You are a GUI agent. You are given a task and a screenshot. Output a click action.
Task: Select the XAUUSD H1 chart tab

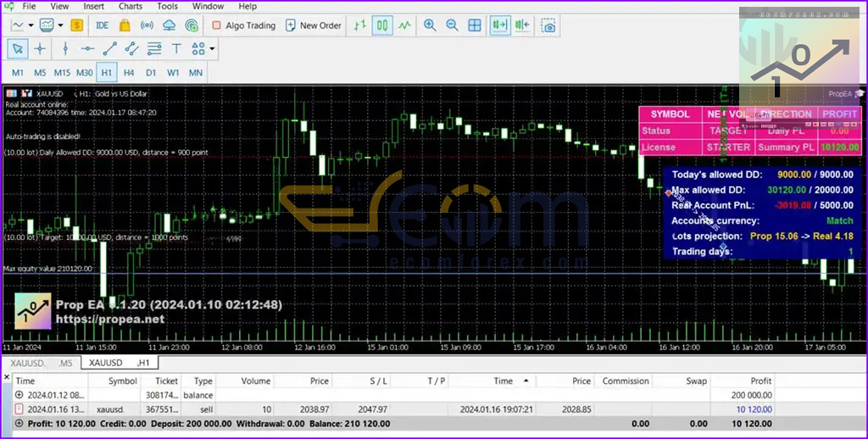pos(120,364)
